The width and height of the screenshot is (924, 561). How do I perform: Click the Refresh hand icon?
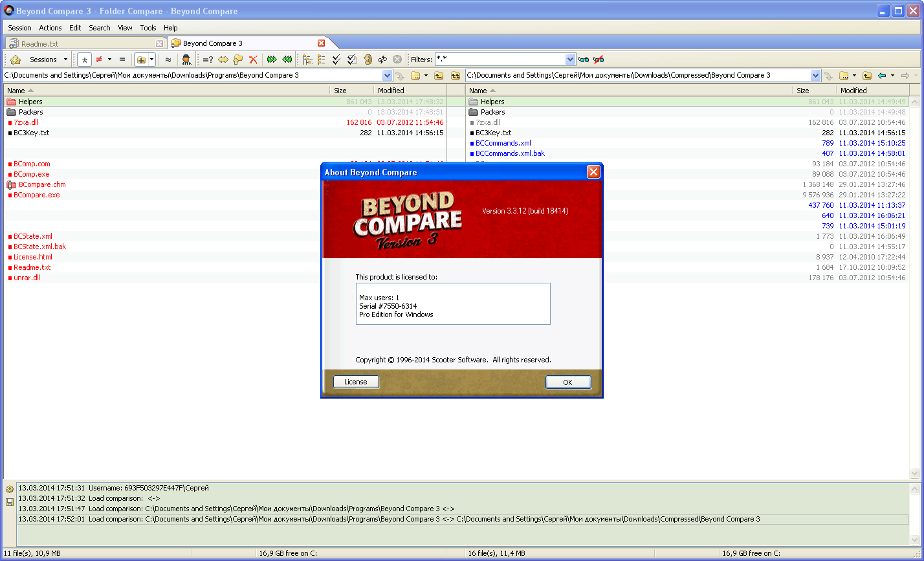coord(368,60)
